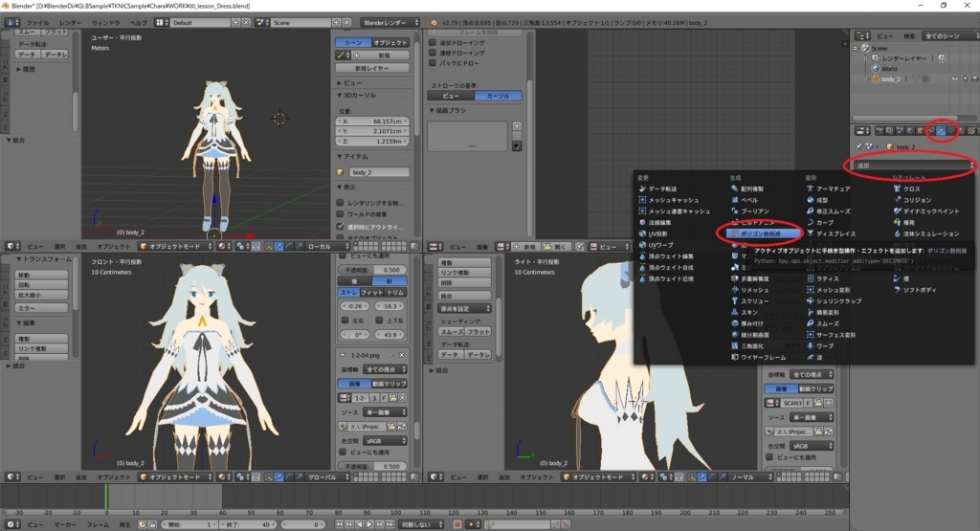Open the Blenderレンダー engine dropdown
The width and height of the screenshot is (980, 531).
pos(390,23)
